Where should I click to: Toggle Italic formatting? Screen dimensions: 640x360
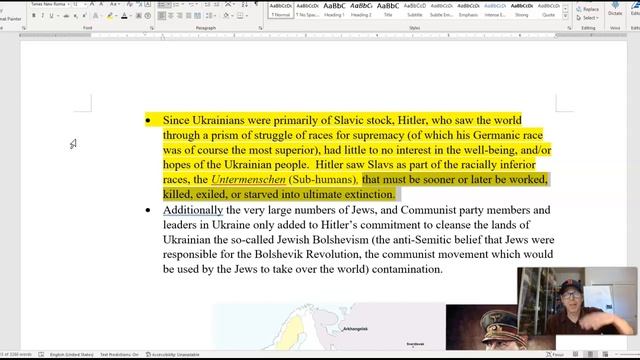coord(42,16)
